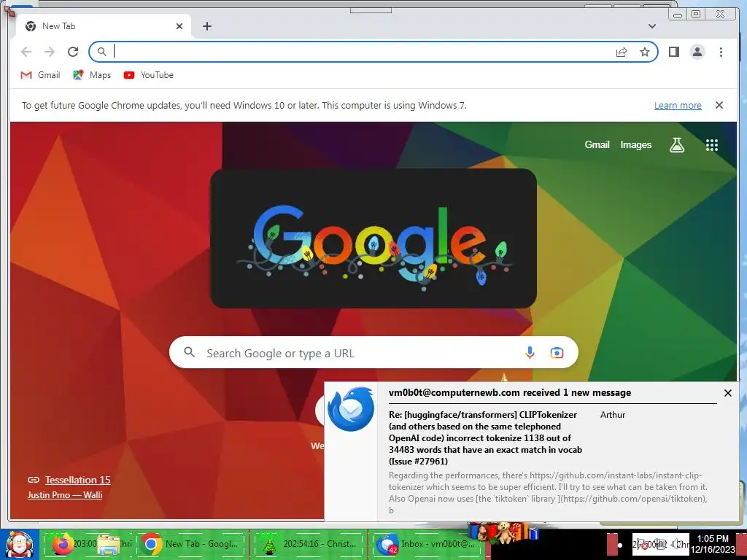Reload the page with the refresh icon
This screenshot has height=560, width=747.
[x=73, y=52]
